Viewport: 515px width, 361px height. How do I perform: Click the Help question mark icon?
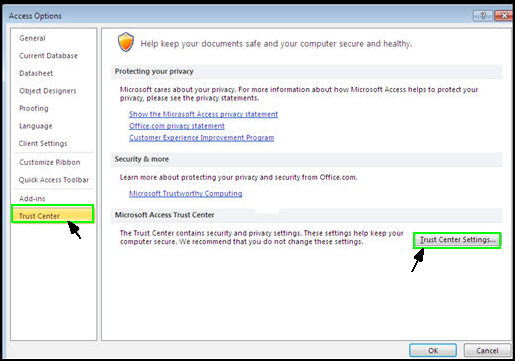click(483, 16)
